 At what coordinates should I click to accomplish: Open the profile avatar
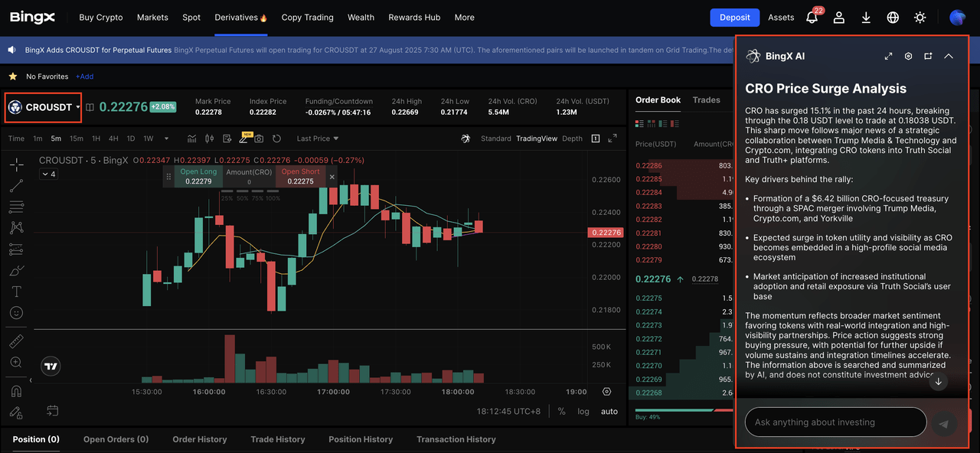click(957, 18)
